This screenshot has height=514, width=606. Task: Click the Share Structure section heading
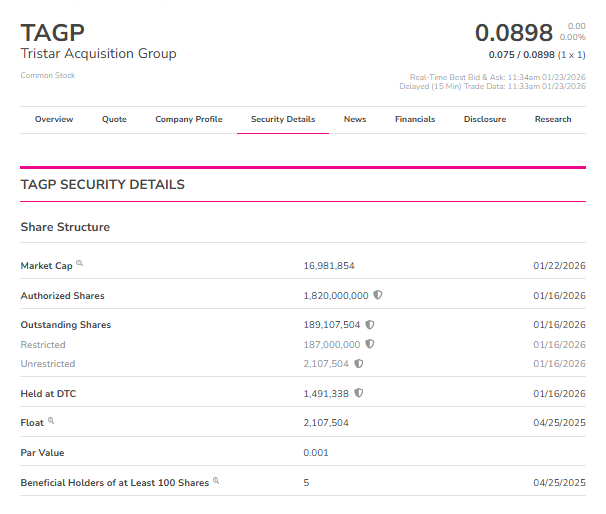[65, 227]
